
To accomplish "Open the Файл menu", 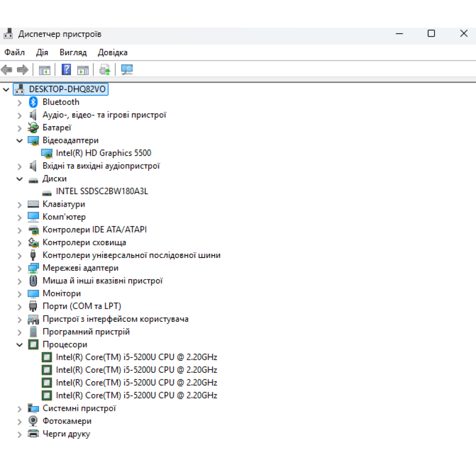I will click(x=15, y=52).
